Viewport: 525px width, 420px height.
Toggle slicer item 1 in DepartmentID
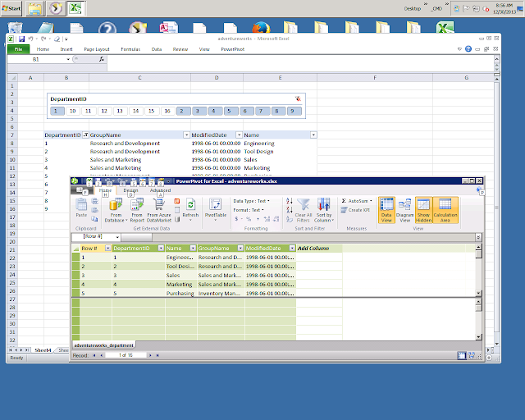point(57,111)
